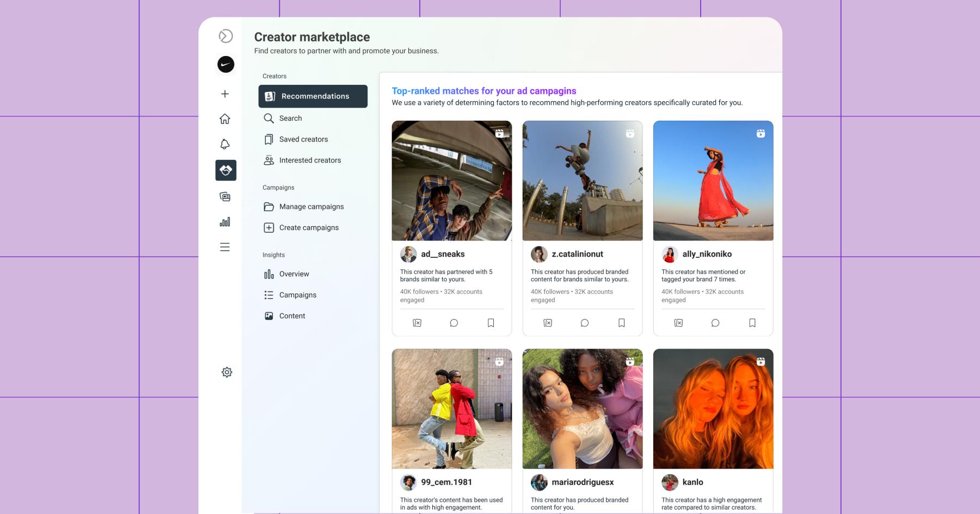This screenshot has height=514, width=980.
Task: Open ally_nikoniko red dress thumbnail
Action: click(713, 181)
